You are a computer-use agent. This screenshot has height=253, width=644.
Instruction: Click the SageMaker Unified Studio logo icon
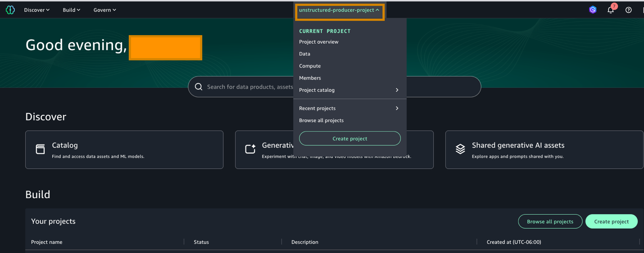[10, 10]
